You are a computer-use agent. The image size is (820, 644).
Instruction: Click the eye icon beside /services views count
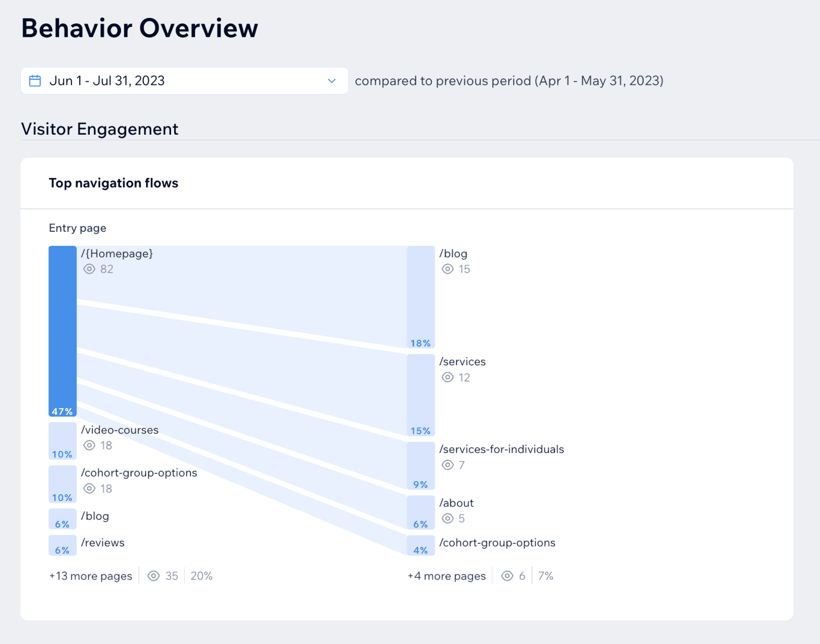448,377
